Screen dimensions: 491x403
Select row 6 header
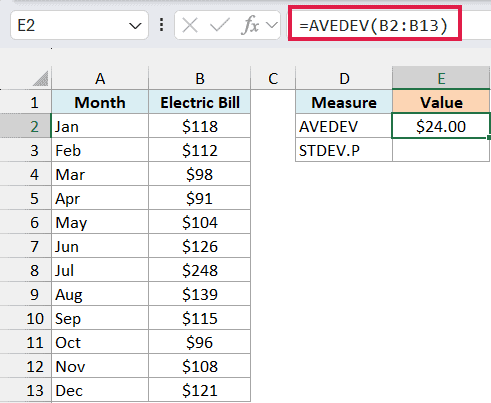pyautogui.click(x=26, y=222)
